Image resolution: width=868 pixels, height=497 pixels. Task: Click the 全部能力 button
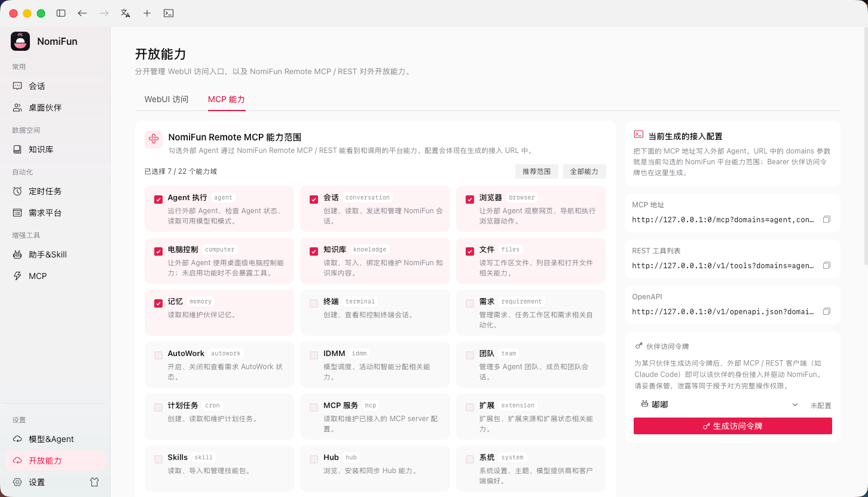(585, 171)
